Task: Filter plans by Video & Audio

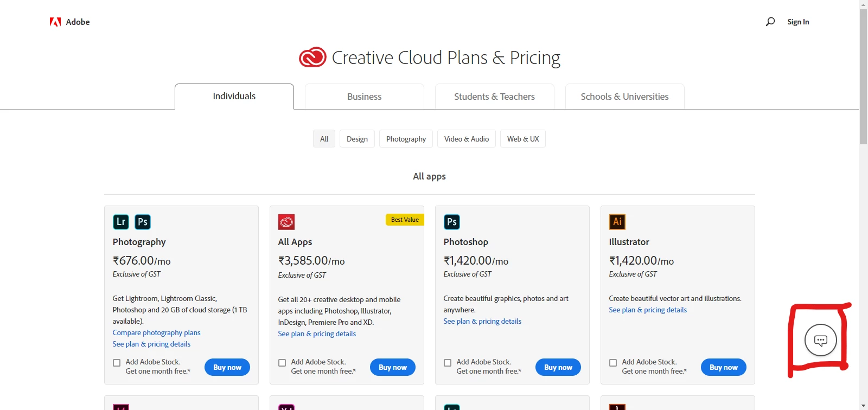Action: coord(467,139)
